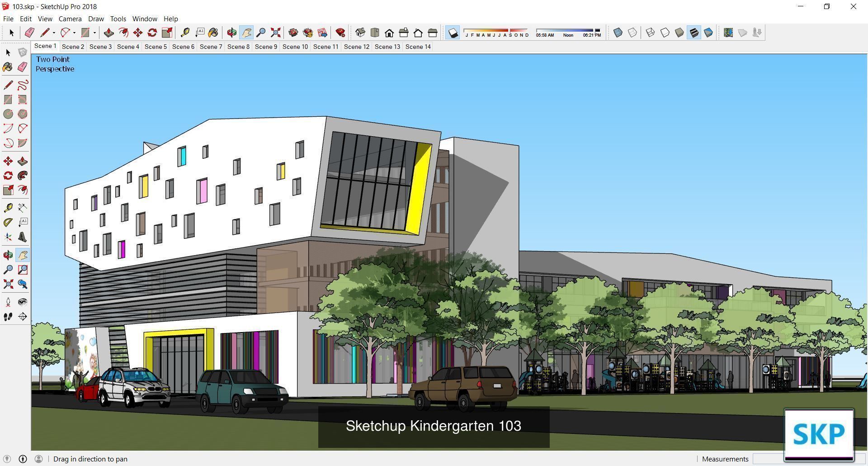Switch to Wireframe face style

pyautogui.click(x=651, y=33)
